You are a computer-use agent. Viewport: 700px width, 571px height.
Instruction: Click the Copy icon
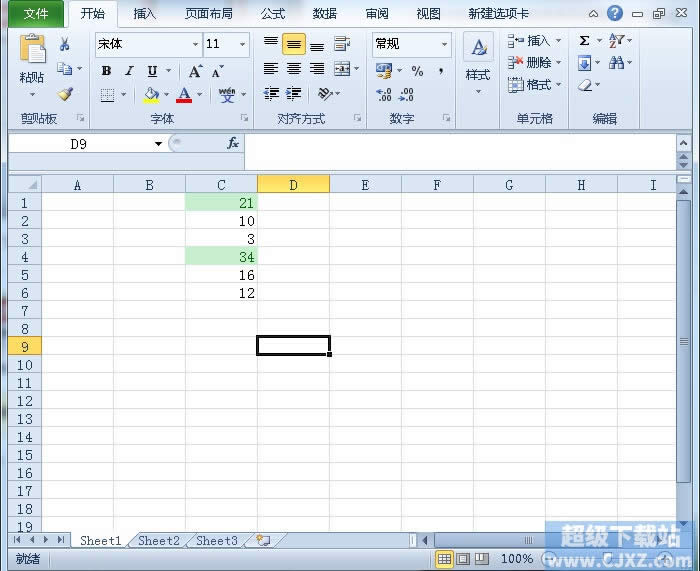64,69
